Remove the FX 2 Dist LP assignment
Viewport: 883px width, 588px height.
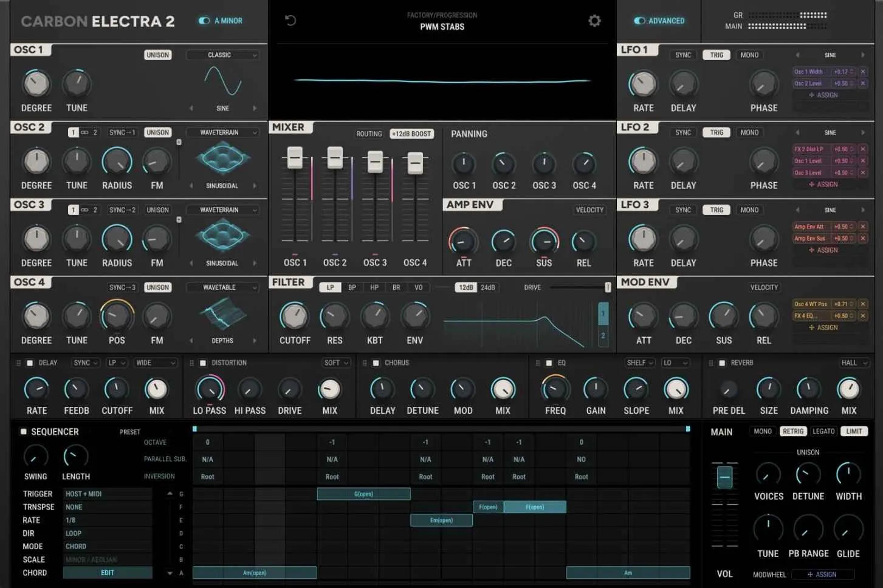coord(862,149)
